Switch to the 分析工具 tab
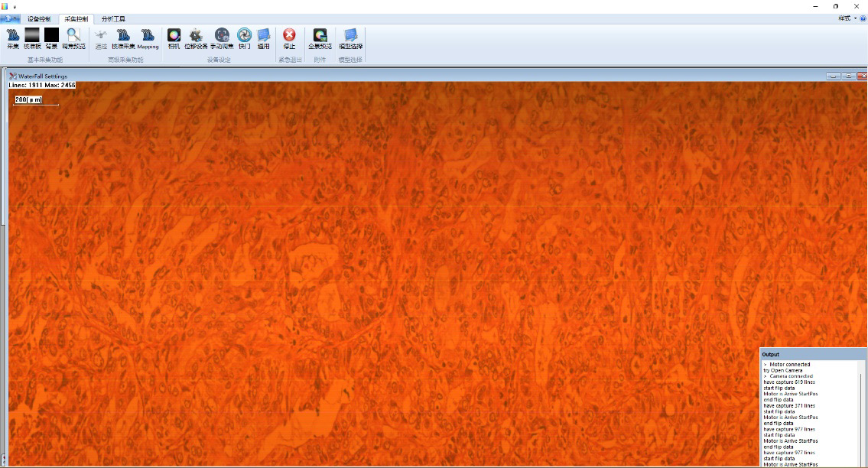Image resolution: width=868 pixels, height=468 pixels. [x=113, y=18]
